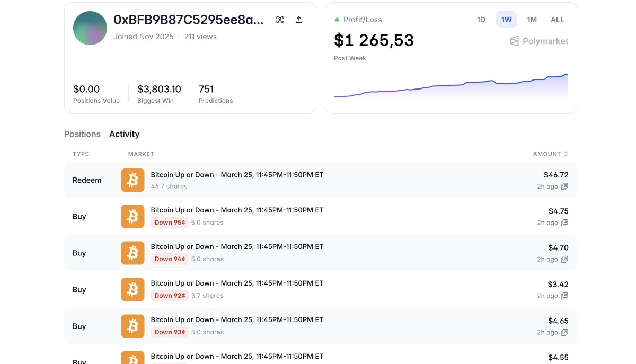
Task: Click Bitcoin icon in the $3.42 Buy row
Action: coord(132,290)
